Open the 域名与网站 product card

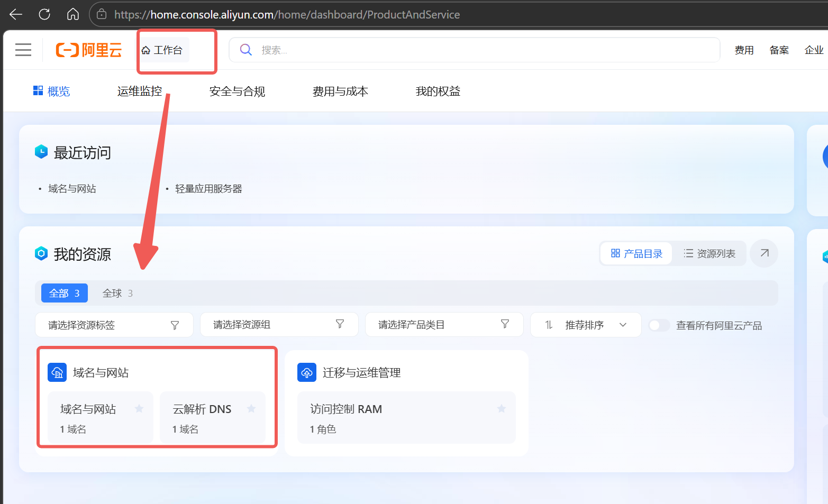(101, 417)
